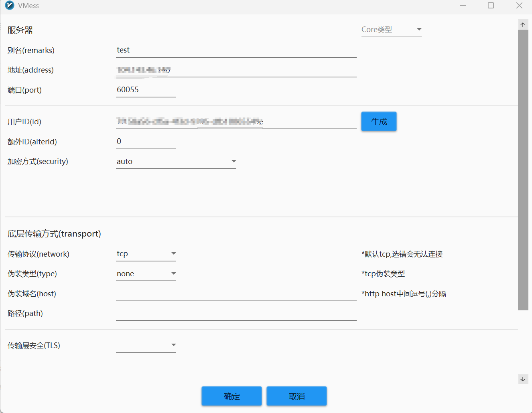
Task: Maximize the VMess window
Action: (x=491, y=6)
